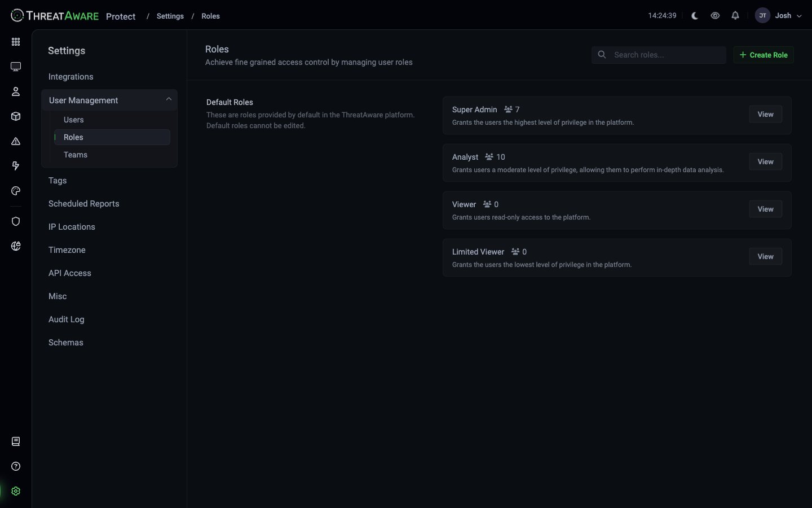The width and height of the screenshot is (812, 508).
Task: View the Analyst role
Action: click(765, 161)
